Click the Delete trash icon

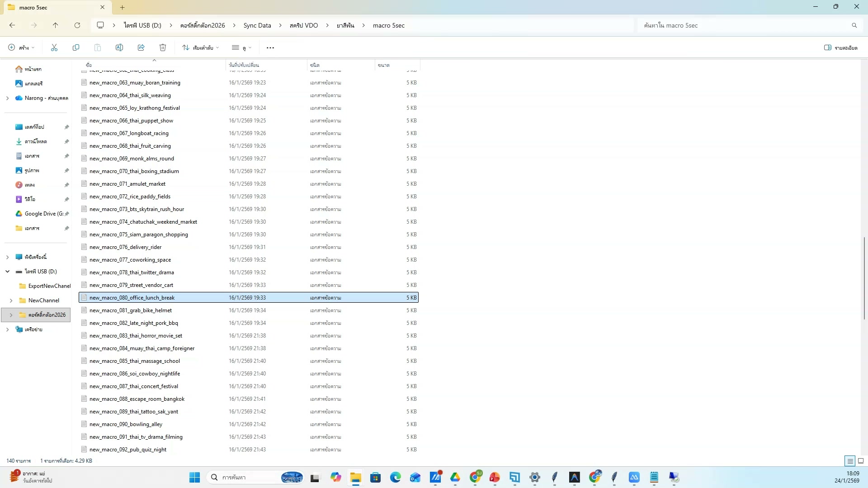click(x=163, y=47)
